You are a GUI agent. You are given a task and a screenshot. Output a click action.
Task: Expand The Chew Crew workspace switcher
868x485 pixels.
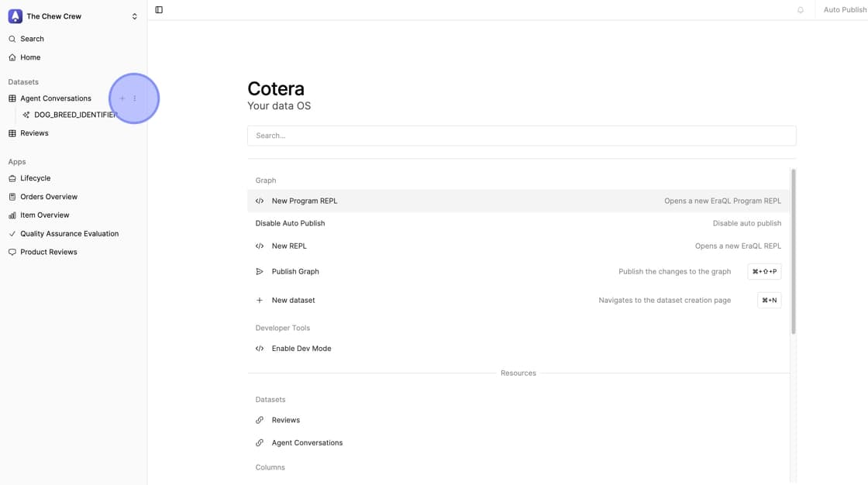(134, 16)
